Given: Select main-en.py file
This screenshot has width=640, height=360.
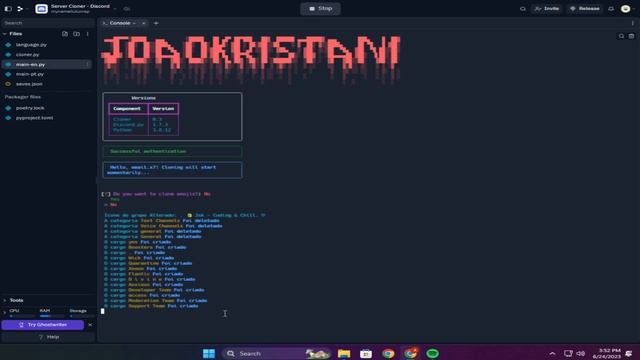Looking at the screenshot, I should [x=47, y=64].
